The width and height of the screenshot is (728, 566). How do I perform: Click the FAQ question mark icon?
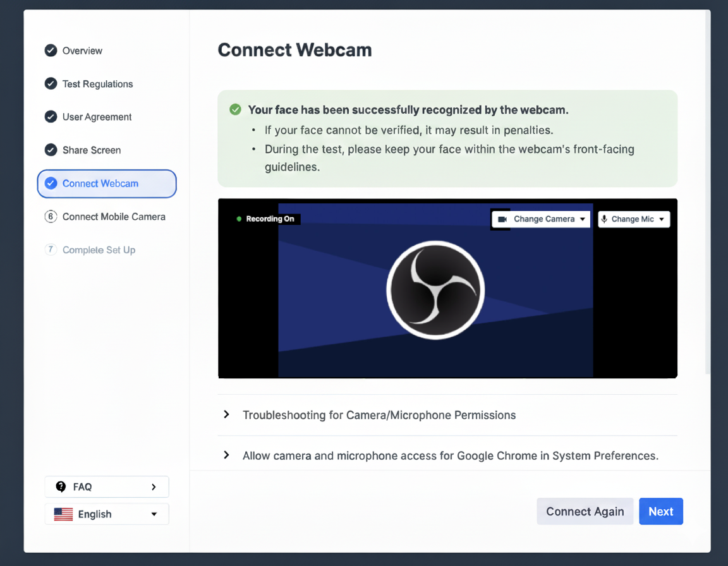(x=61, y=486)
